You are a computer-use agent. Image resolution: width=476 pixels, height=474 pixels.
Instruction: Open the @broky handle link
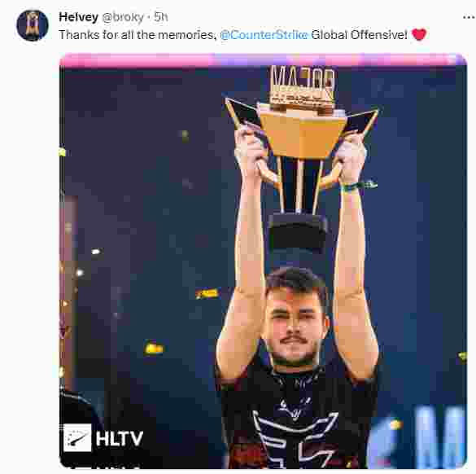coord(123,17)
